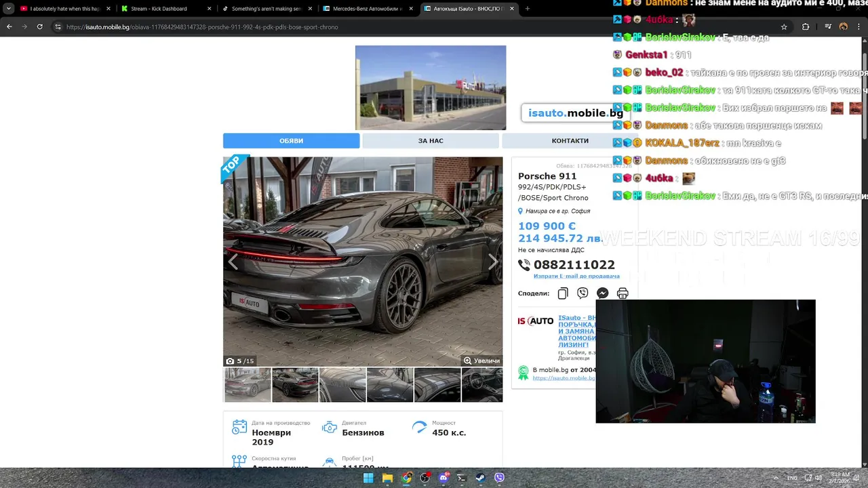868x488 pixels.
Task: Close the Kick Dashboard tab
Action: tap(209, 9)
